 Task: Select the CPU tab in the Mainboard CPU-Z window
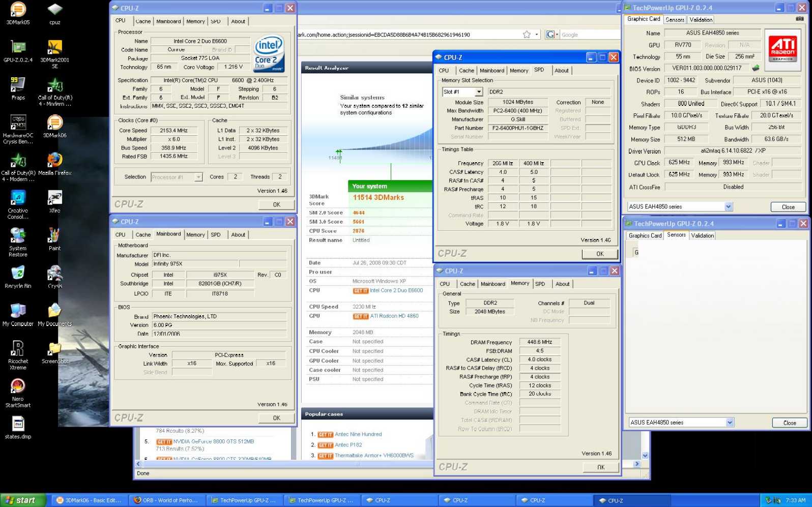tap(120, 235)
